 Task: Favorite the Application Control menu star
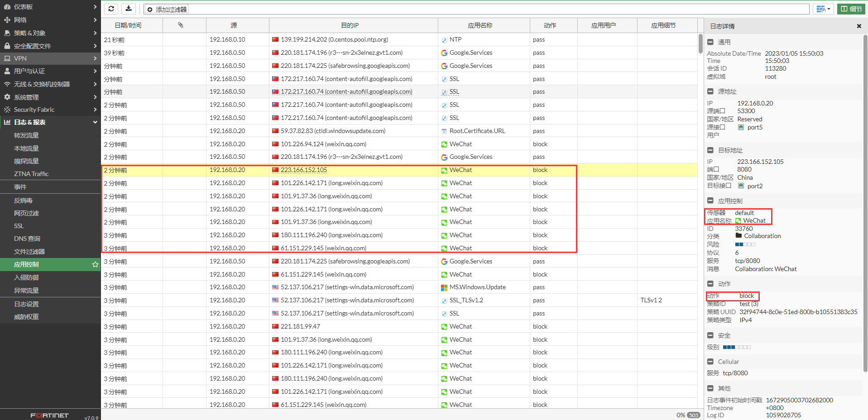click(95, 264)
